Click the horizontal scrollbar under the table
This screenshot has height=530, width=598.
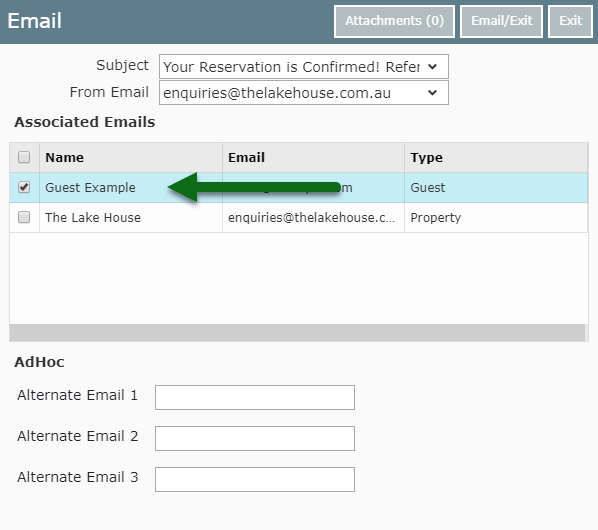click(297, 332)
